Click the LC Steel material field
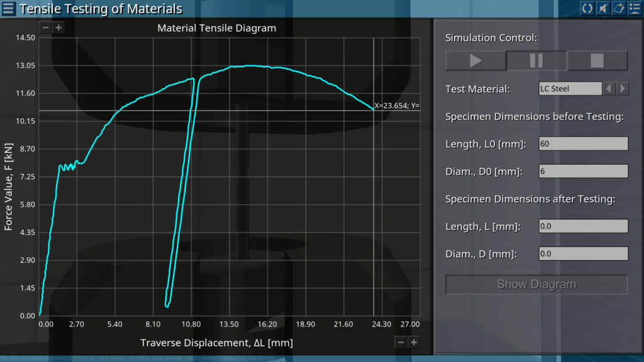 (570, 89)
